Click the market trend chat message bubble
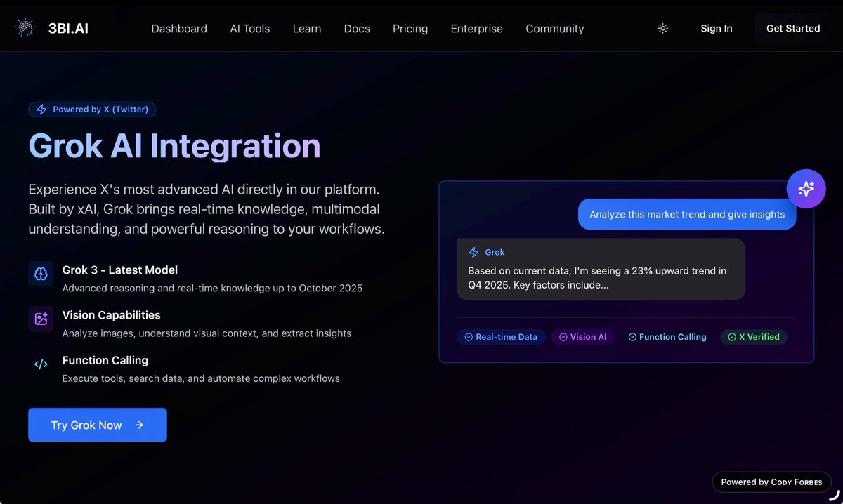The image size is (843, 504). point(686,214)
